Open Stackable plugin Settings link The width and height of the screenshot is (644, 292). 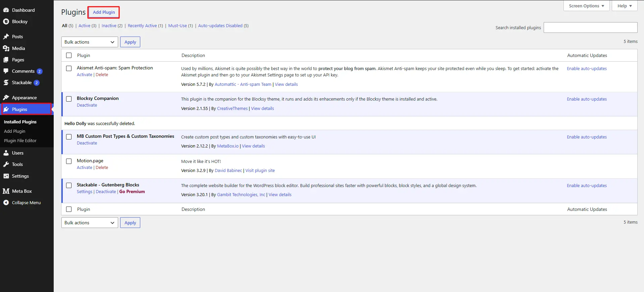click(85, 192)
